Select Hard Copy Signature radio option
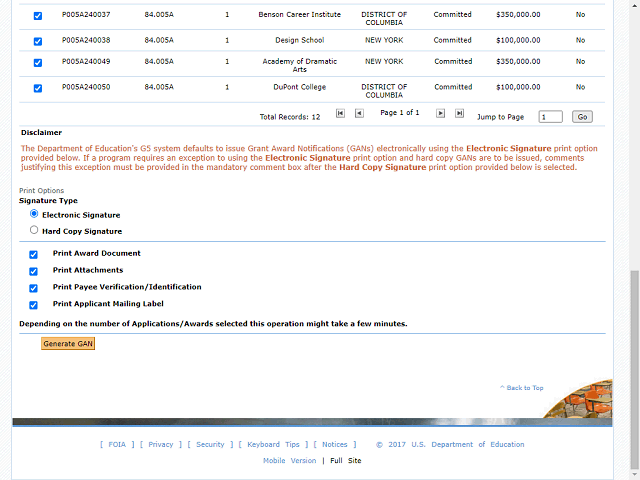This screenshot has height=480, width=640. [x=34, y=230]
